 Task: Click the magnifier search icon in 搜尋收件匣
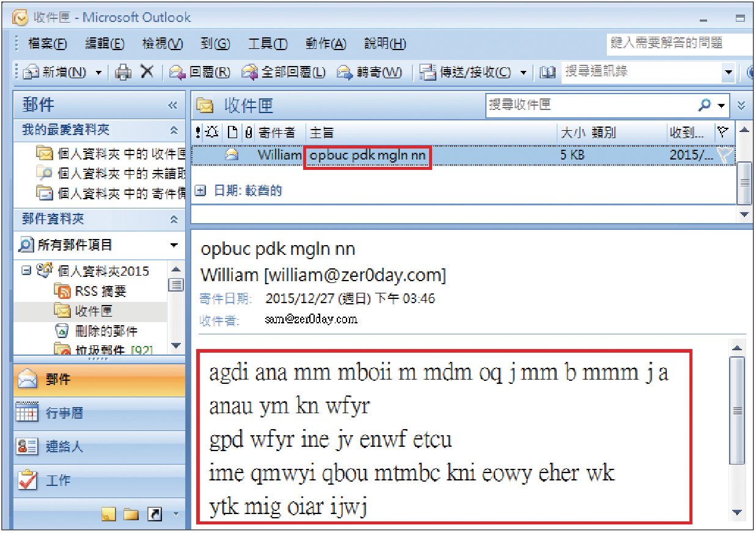point(705,106)
